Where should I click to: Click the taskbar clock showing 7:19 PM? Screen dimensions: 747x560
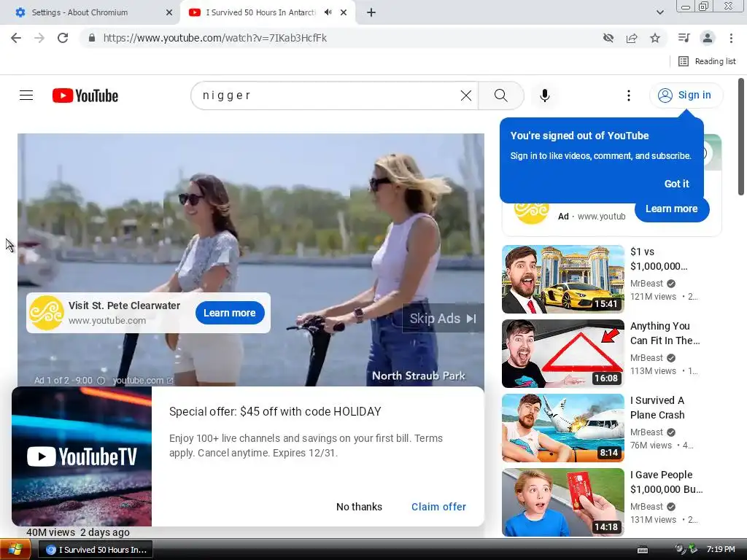[x=721, y=550]
